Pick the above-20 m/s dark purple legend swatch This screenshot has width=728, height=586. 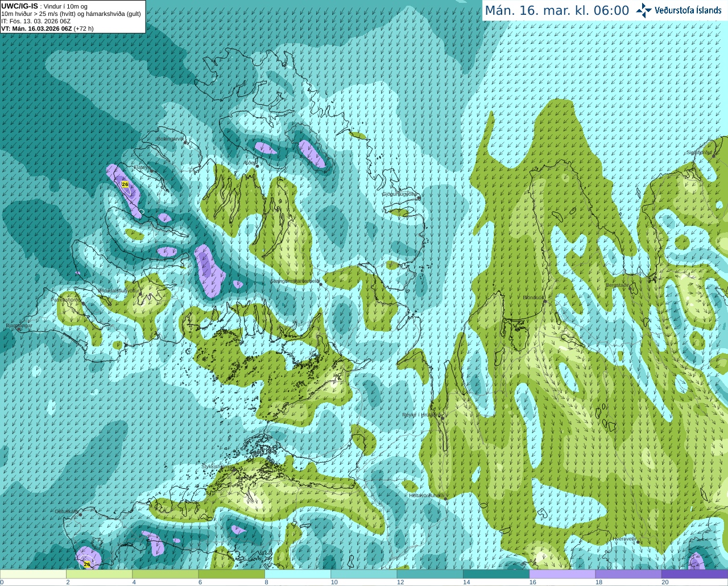(x=694, y=574)
